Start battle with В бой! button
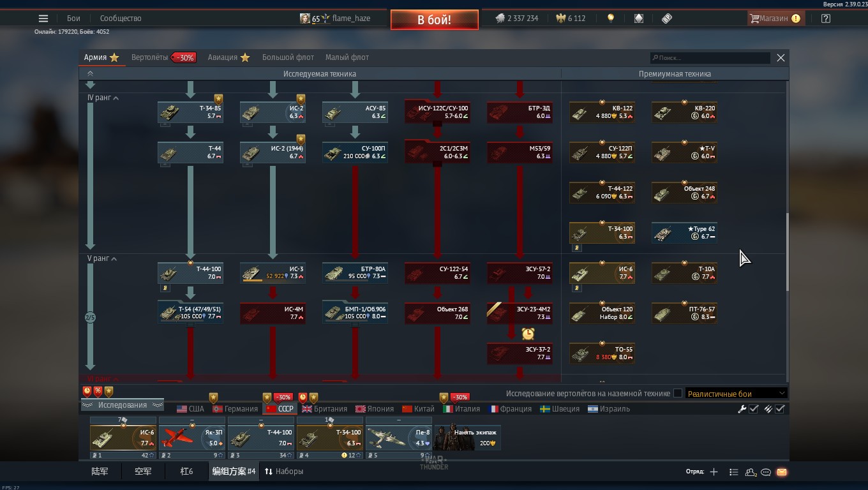This screenshot has width=868, height=490. tap(435, 20)
